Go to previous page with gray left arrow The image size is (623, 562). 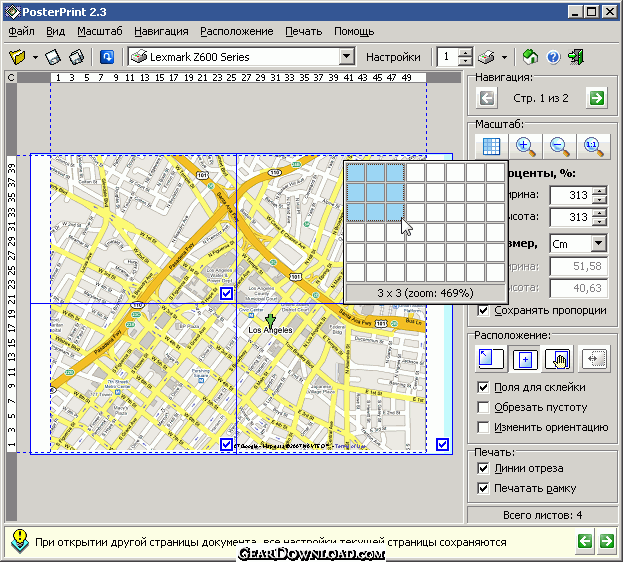click(x=487, y=98)
